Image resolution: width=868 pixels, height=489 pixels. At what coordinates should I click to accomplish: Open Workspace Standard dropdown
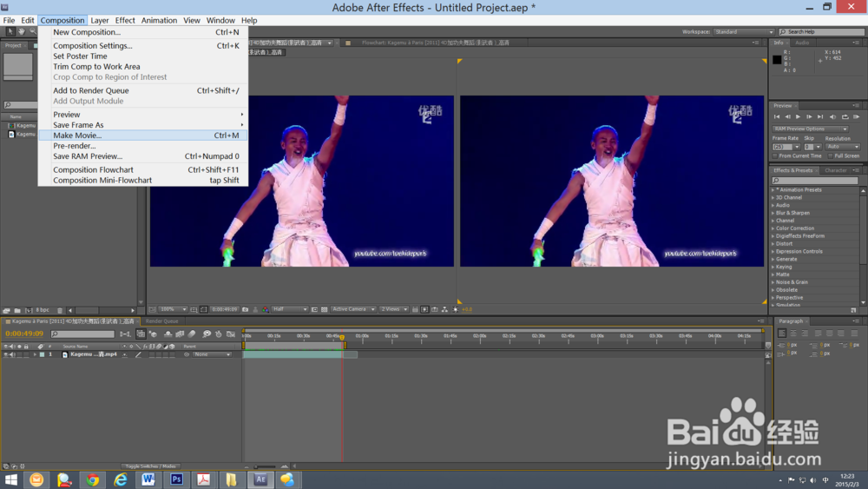744,32
